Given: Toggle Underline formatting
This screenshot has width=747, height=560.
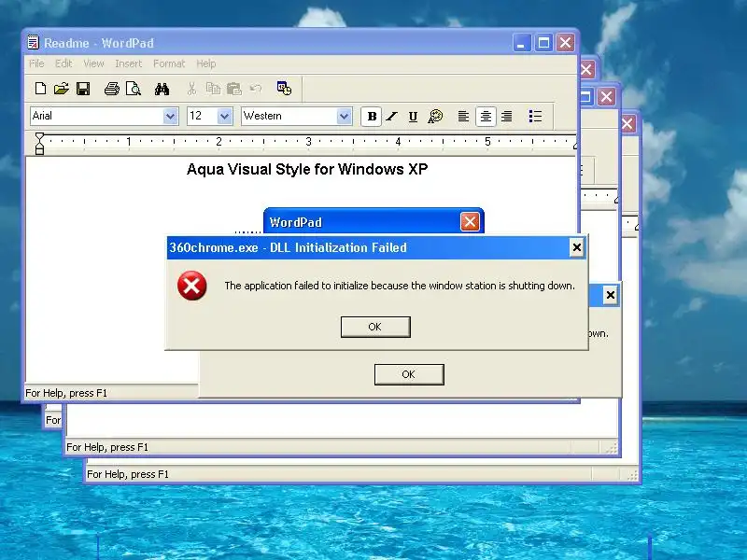Looking at the screenshot, I should click(413, 116).
